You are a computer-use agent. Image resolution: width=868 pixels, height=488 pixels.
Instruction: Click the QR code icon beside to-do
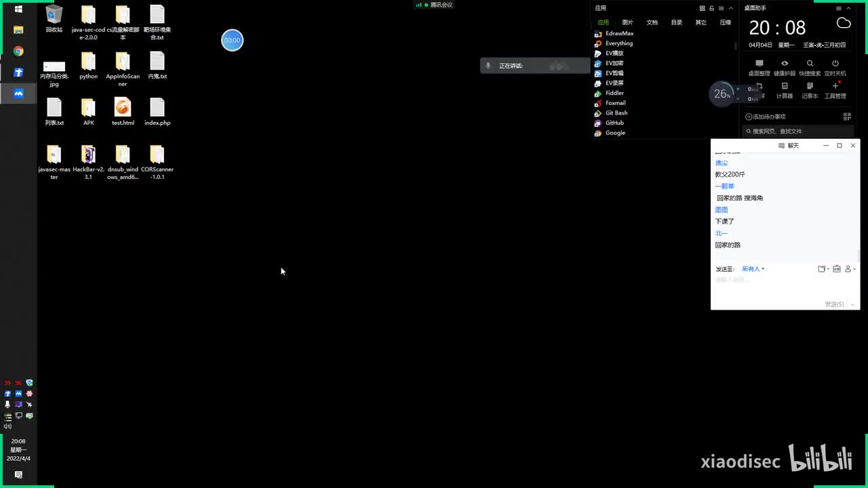pos(847,117)
